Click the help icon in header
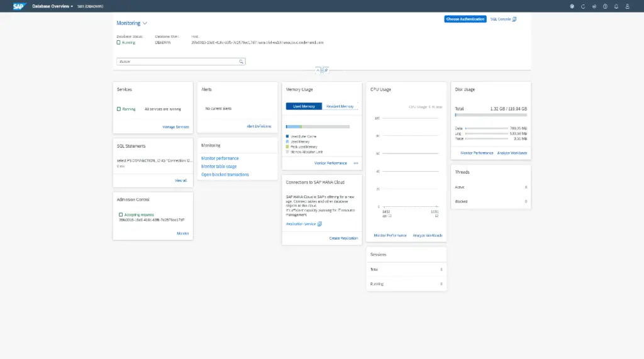 [605, 6]
